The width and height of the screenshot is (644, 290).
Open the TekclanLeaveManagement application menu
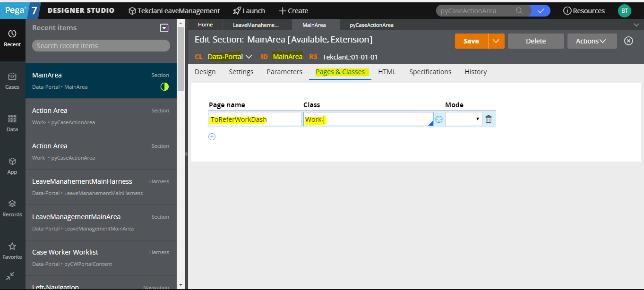click(174, 10)
